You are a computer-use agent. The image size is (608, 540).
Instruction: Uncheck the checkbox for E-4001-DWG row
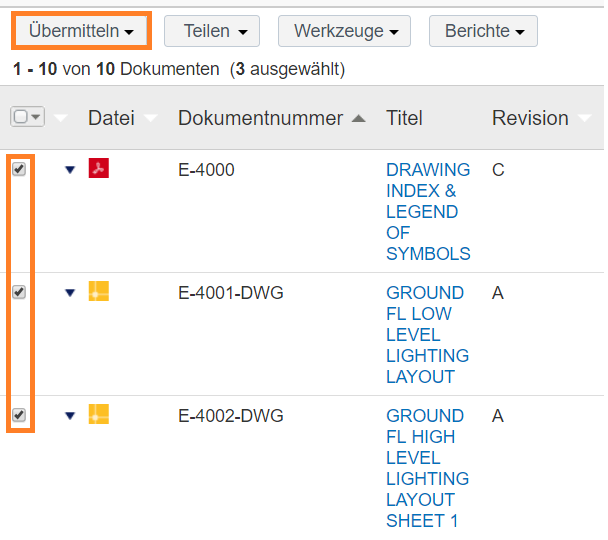[x=19, y=292]
